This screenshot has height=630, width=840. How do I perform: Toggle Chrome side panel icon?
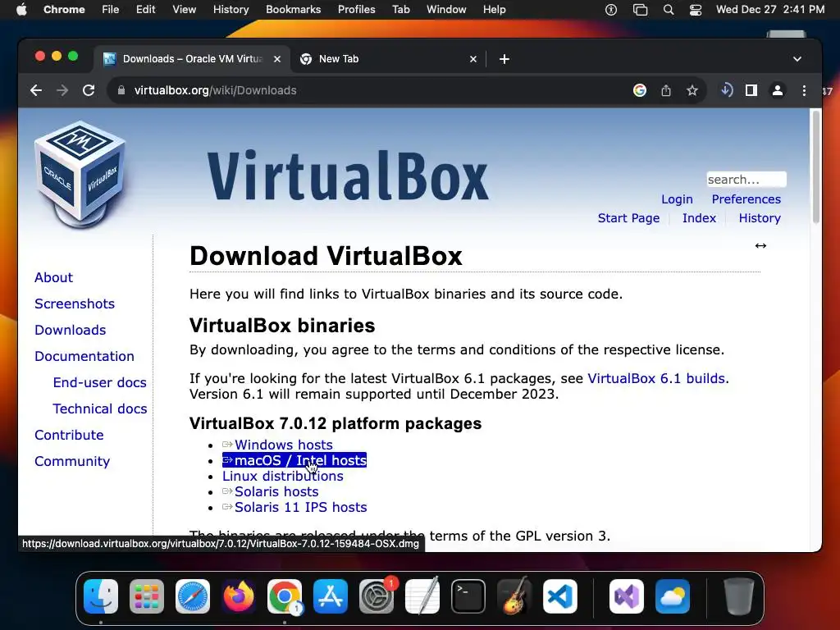pos(751,90)
